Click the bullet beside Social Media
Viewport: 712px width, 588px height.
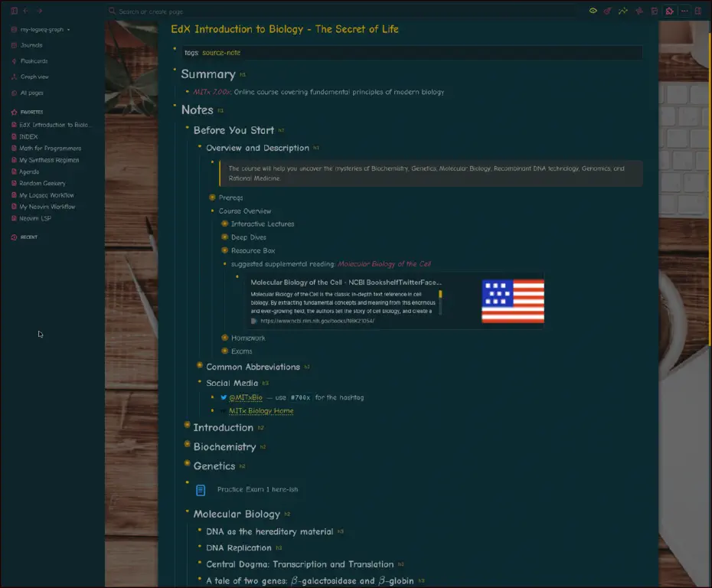(199, 381)
